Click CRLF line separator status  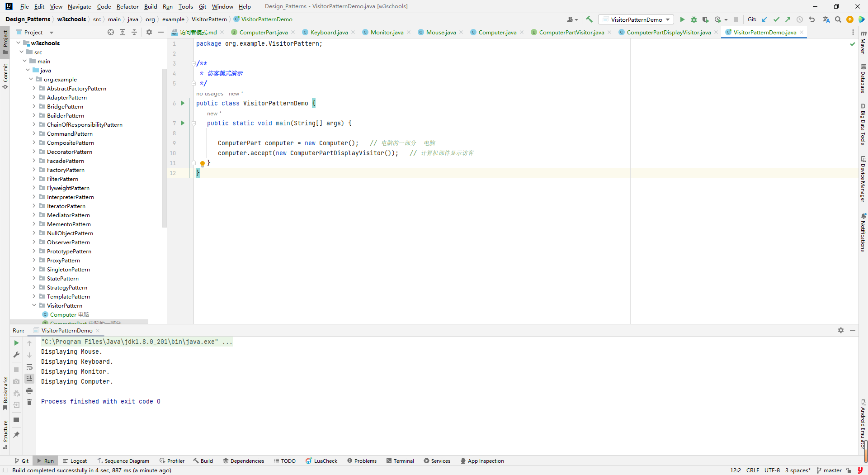(752, 470)
